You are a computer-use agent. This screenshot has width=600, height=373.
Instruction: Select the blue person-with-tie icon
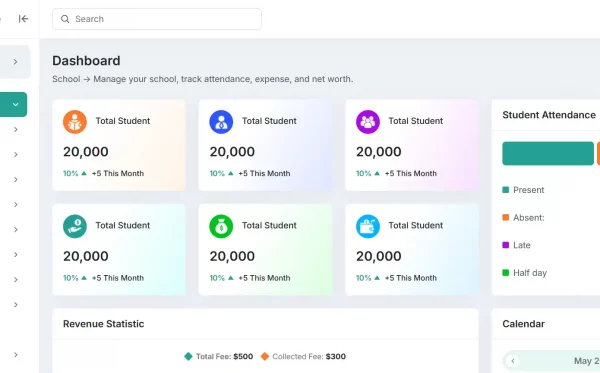pyautogui.click(x=221, y=122)
